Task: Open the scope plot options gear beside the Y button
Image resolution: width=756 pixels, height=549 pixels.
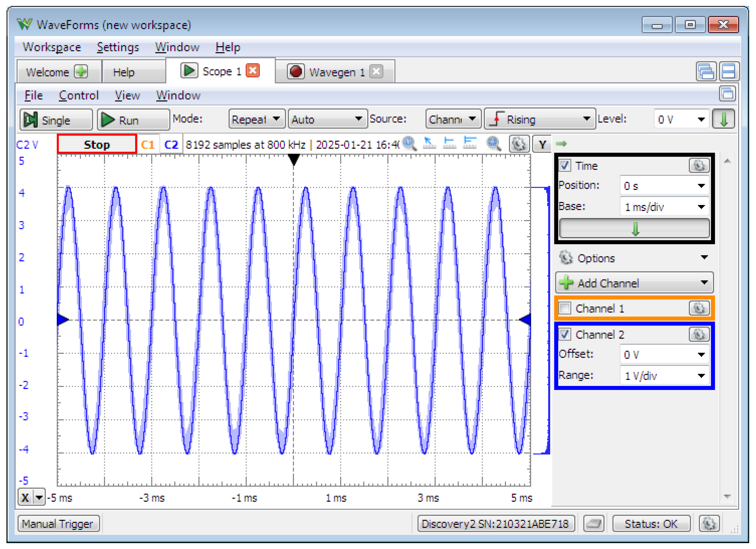Action: pos(519,144)
